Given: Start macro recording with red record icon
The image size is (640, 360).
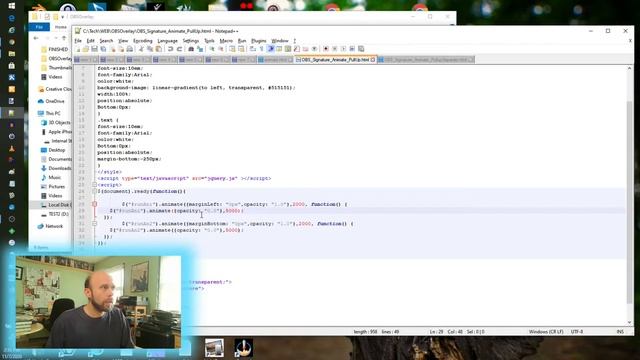Looking at the screenshot, I should coord(326,49).
